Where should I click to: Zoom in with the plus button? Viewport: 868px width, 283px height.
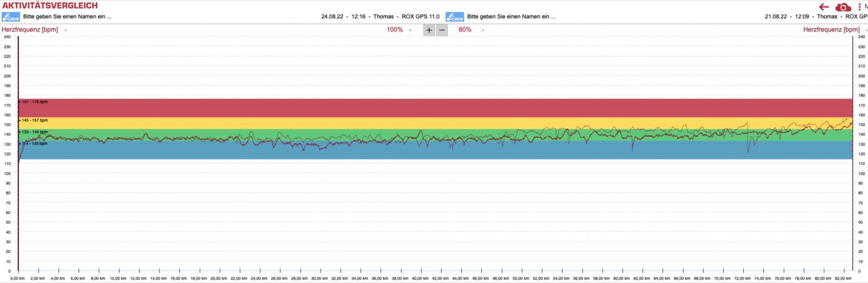(429, 30)
